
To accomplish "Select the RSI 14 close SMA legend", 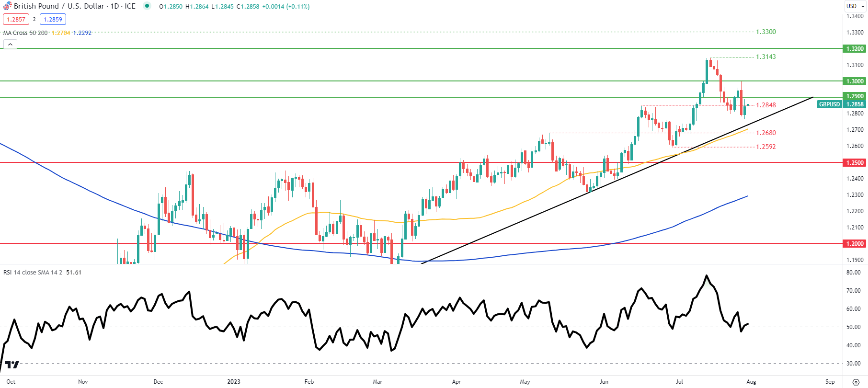I will [33, 273].
